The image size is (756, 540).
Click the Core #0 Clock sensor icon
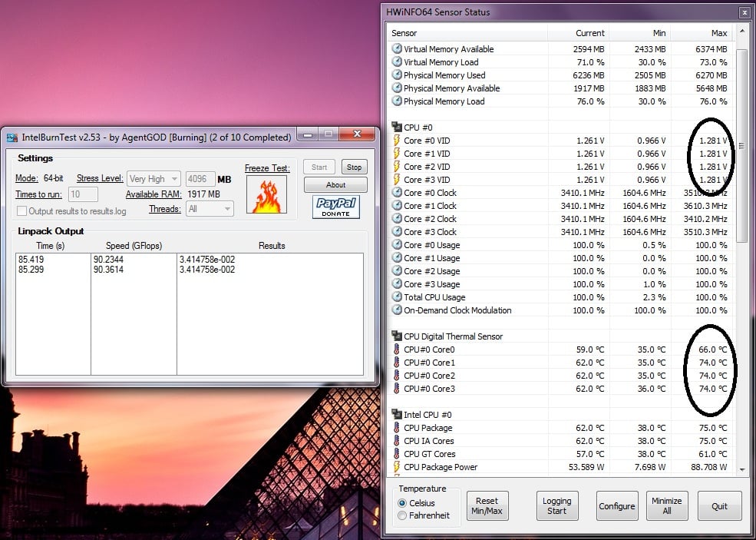(x=397, y=192)
